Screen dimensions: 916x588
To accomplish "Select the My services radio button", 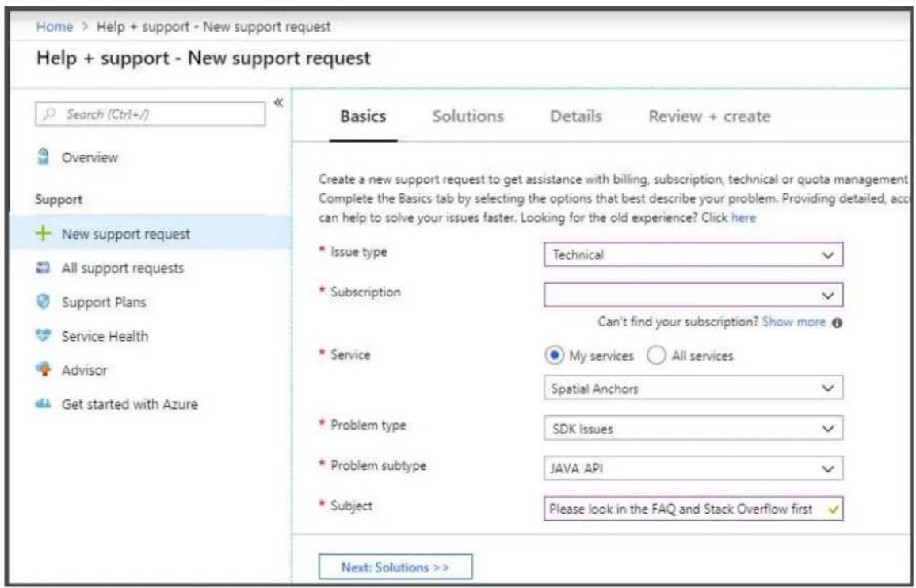I will [554, 355].
